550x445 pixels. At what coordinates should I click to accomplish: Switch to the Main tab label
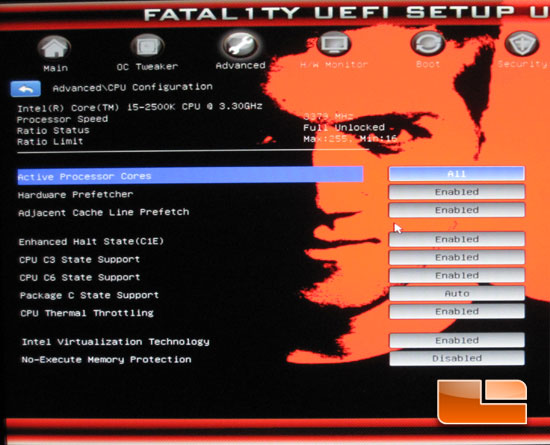click(55, 68)
